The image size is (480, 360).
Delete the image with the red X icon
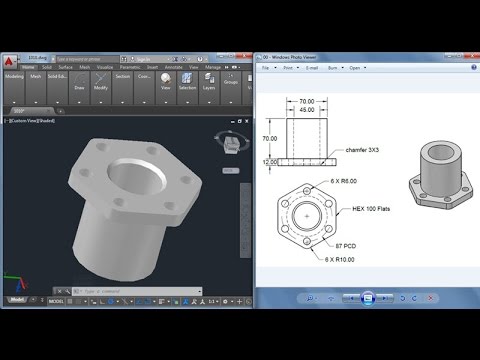[430, 298]
